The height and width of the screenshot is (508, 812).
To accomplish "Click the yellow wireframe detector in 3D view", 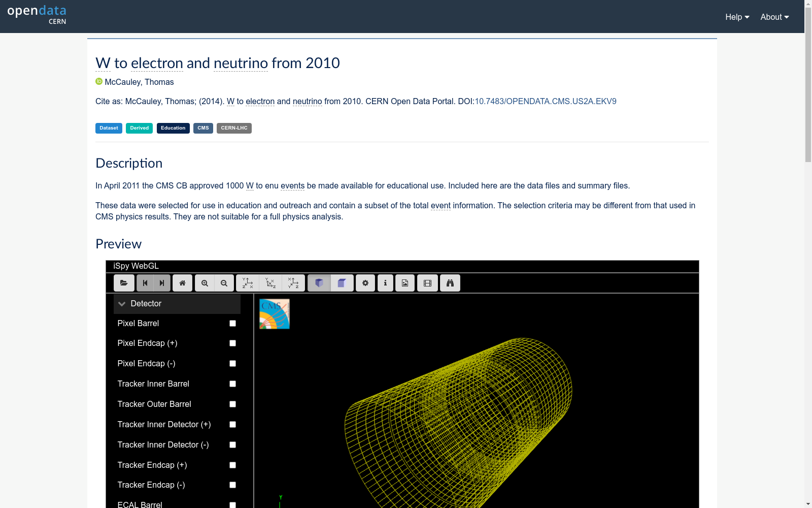I will tap(458, 422).
